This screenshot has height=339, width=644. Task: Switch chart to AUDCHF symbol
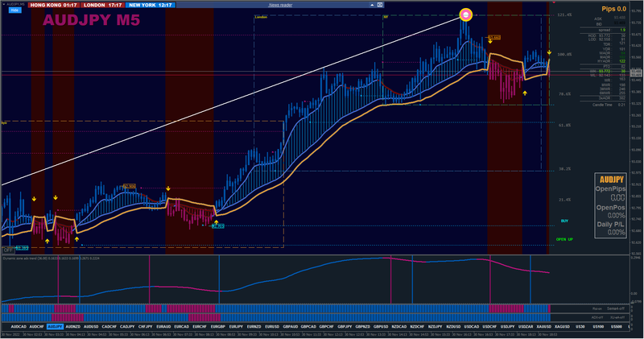[36, 327]
